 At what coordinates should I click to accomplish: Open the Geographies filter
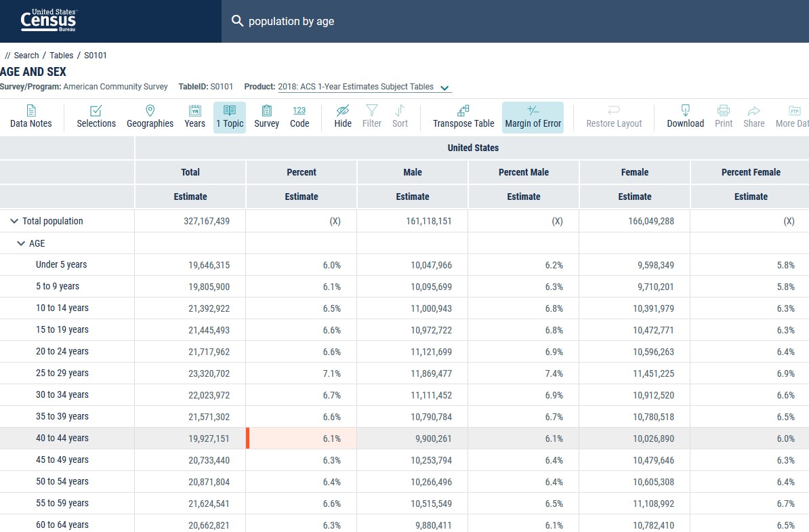(x=150, y=117)
